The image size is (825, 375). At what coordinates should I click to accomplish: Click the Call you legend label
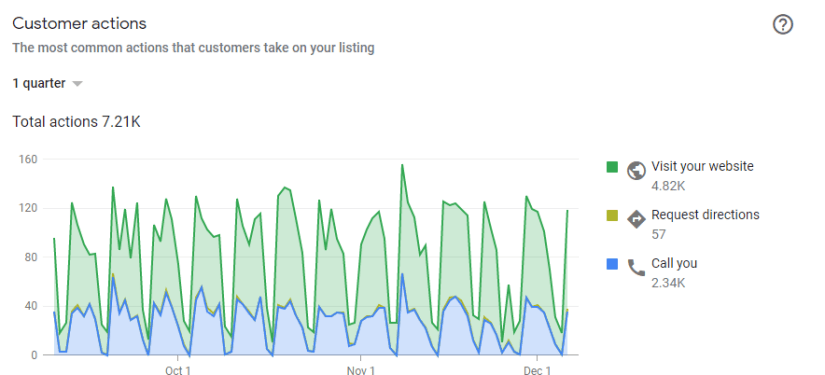pos(674,263)
